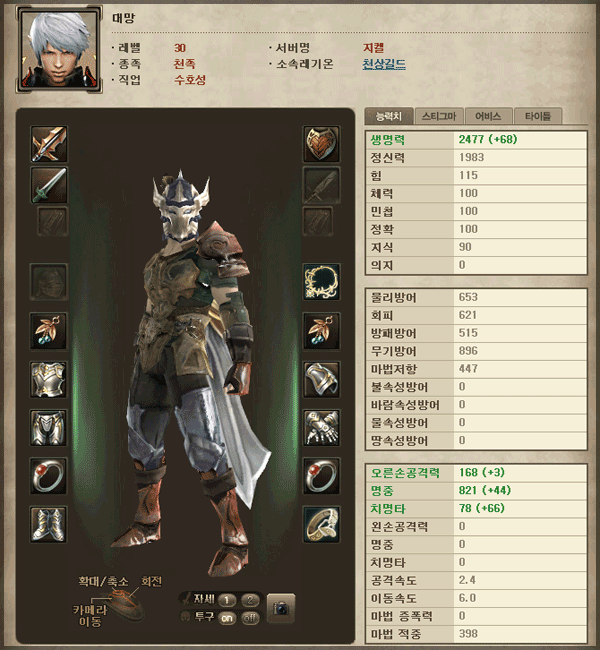Select the shoulder pauldron armor icon
Image resolution: width=600 pixels, height=650 pixels.
pyautogui.click(x=321, y=380)
